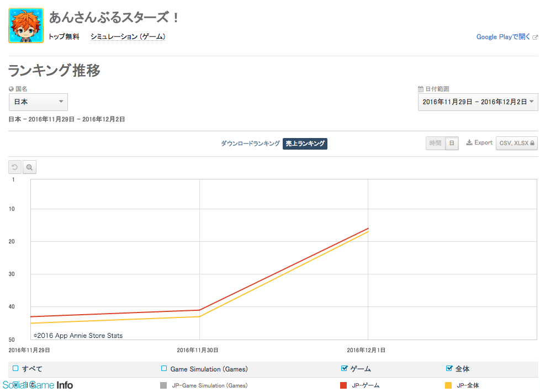This screenshot has height=392, width=540.
Task: Click the CSV, XLSX export button
Action: pyautogui.click(x=517, y=143)
